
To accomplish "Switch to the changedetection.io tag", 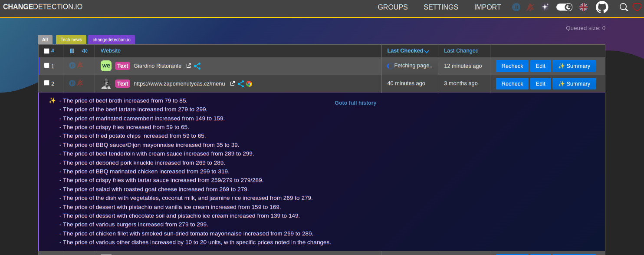I will click(112, 40).
